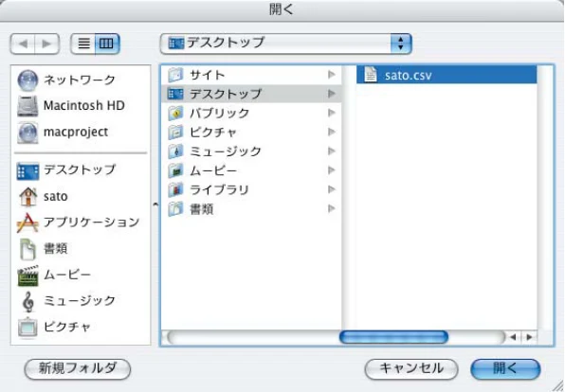Expand ミュージック row arrow in column
This screenshot has height=392, width=565.
[332, 151]
